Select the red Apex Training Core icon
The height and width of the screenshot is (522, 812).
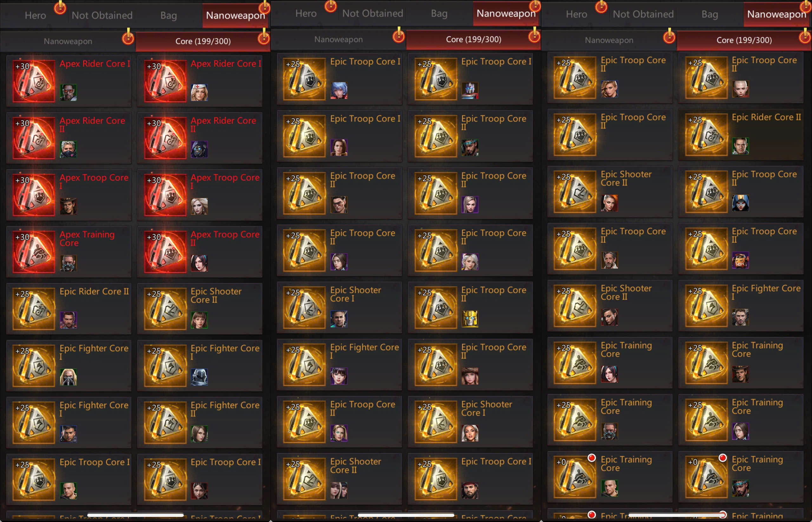[x=34, y=251]
